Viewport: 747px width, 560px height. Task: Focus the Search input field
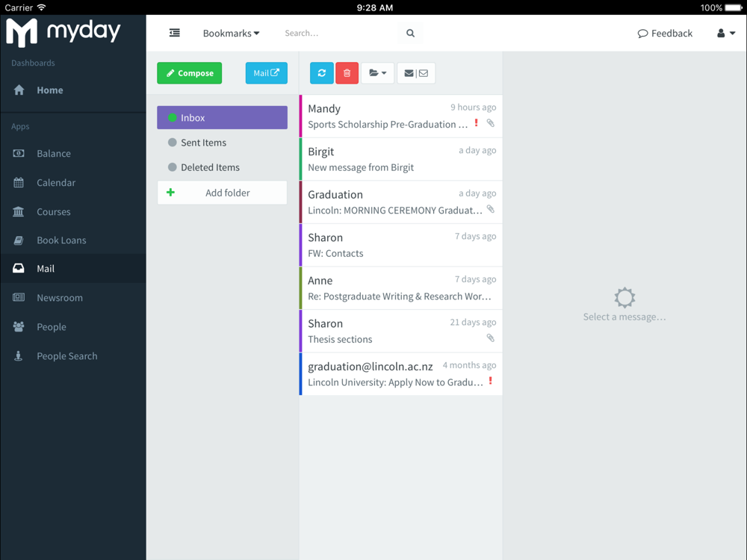point(339,34)
